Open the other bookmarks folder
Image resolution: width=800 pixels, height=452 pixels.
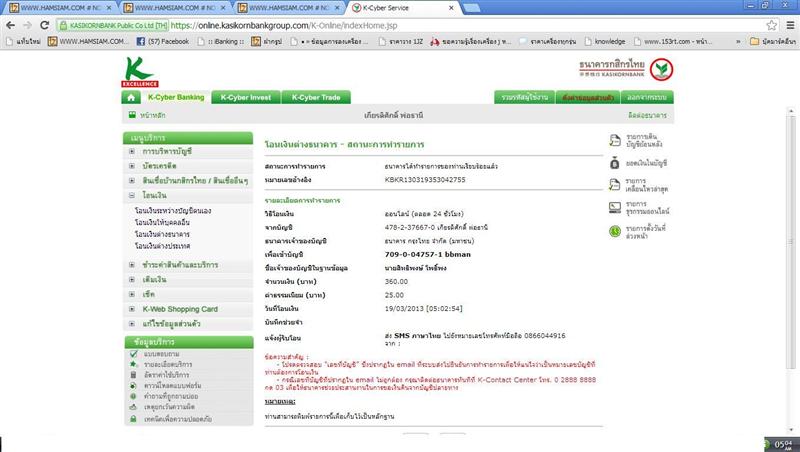click(x=772, y=41)
